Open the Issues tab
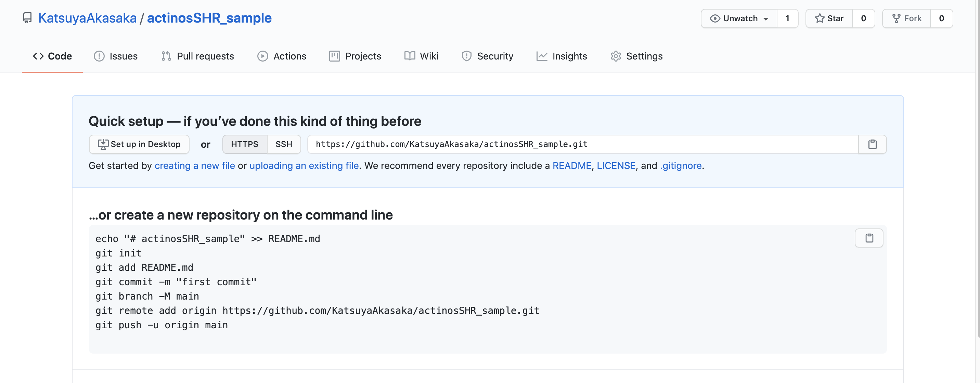The height and width of the screenshot is (383, 980). click(116, 56)
